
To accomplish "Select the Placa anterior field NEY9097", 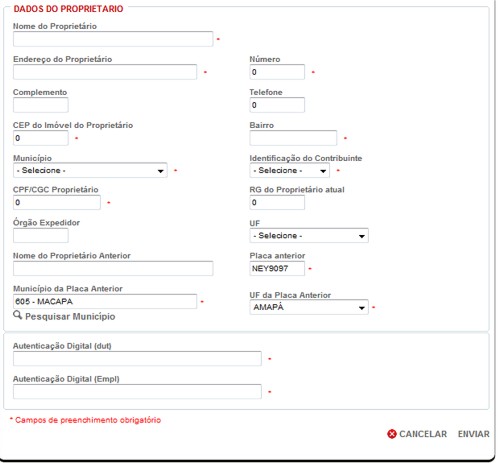I will pyautogui.click(x=277, y=268).
